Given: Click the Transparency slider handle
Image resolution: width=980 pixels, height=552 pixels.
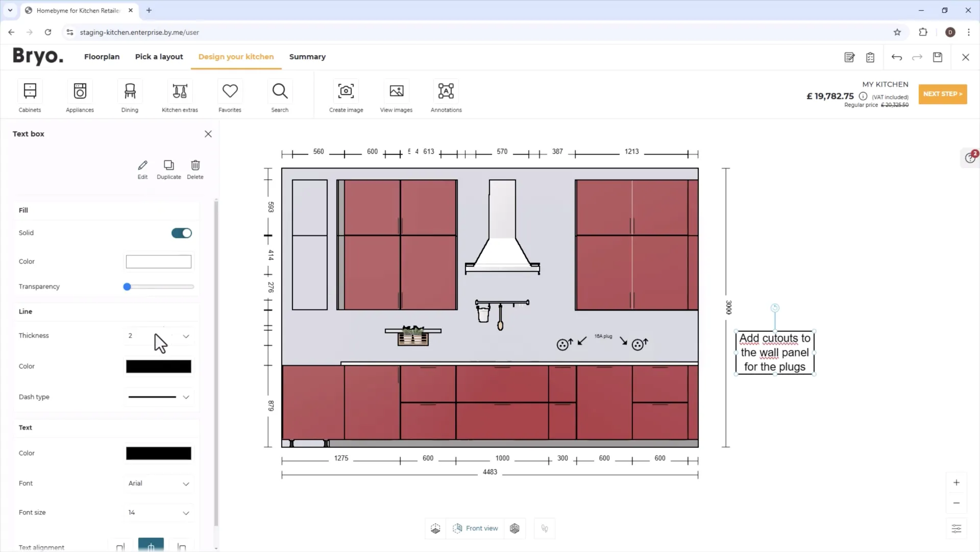Looking at the screenshot, I should pos(127,287).
